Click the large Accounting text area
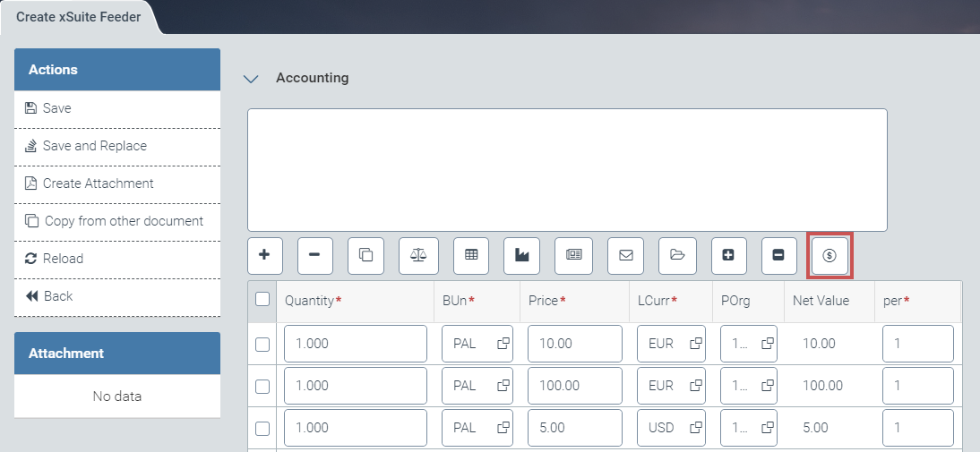Image resolution: width=980 pixels, height=452 pixels. point(567,170)
